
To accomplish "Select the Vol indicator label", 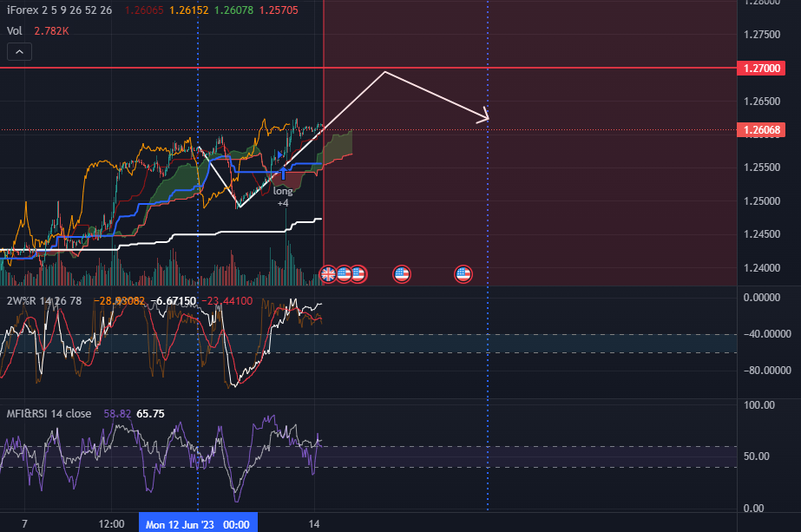I will tap(14, 31).
